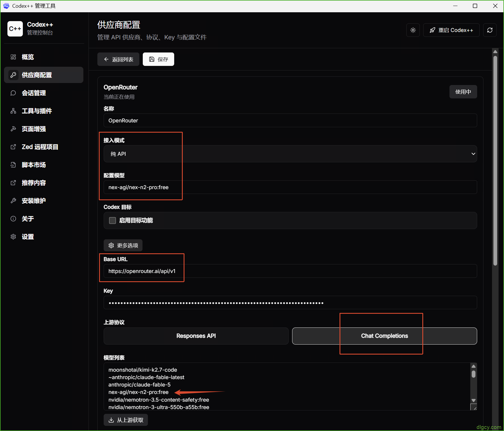This screenshot has height=431, width=504.
Task: Click the masked Key input field
Action: tap(290, 303)
